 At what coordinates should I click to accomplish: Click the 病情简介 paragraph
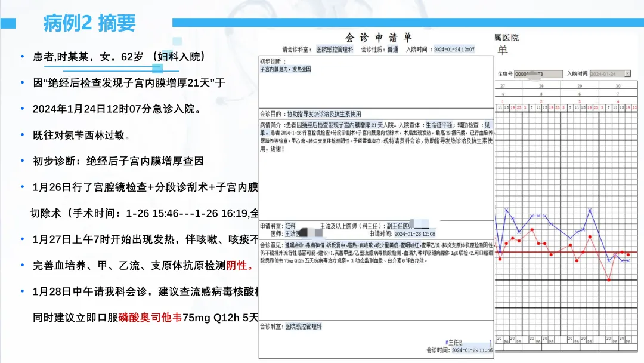(x=376, y=137)
